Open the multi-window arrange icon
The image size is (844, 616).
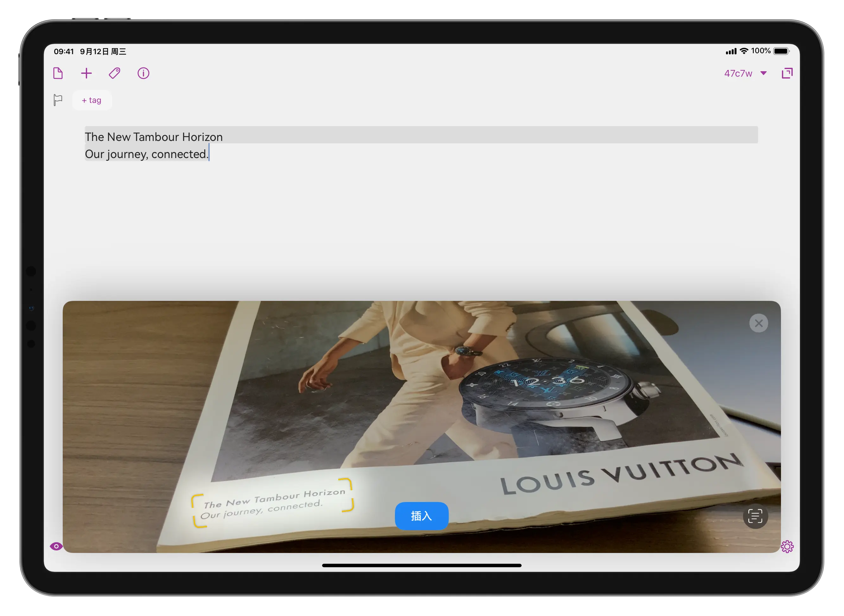[x=787, y=73]
